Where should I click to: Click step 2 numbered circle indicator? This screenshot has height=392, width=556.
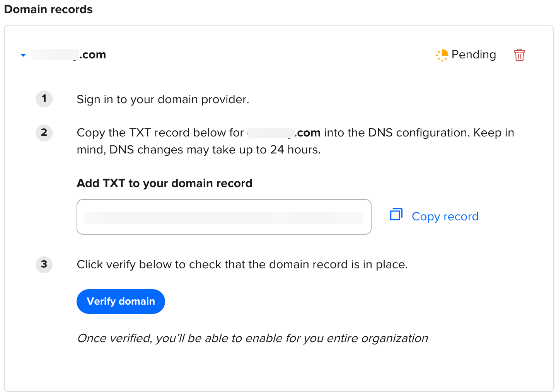[x=44, y=133]
